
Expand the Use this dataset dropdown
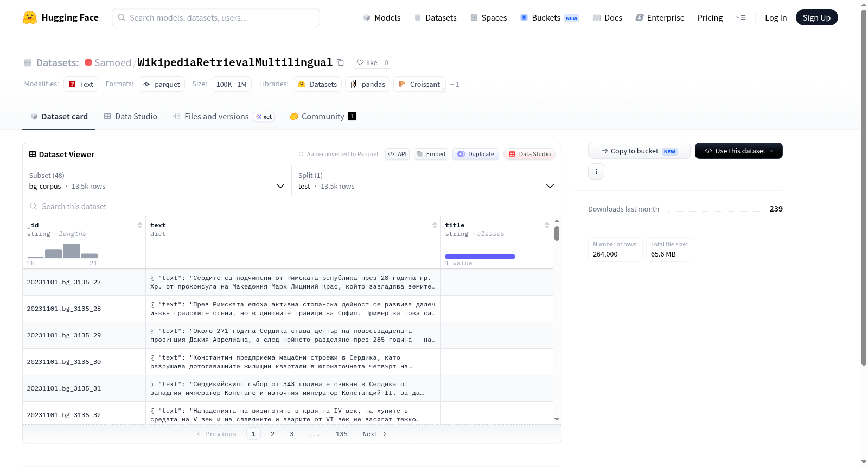[x=739, y=151]
